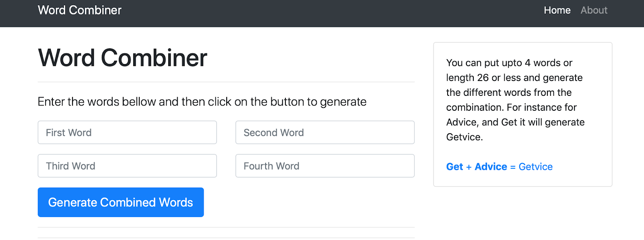
Task: Focus the First Word input field
Action: pyautogui.click(x=127, y=132)
